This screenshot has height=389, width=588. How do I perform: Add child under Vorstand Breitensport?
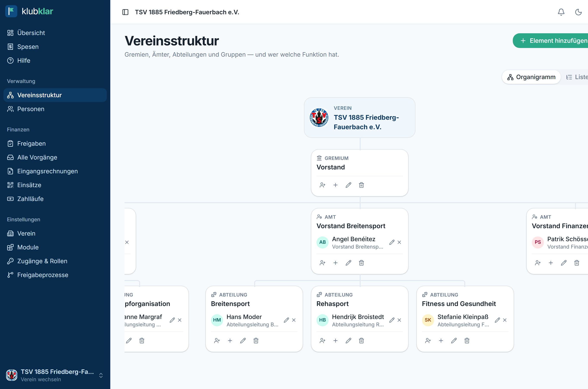[x=336, y=263]
